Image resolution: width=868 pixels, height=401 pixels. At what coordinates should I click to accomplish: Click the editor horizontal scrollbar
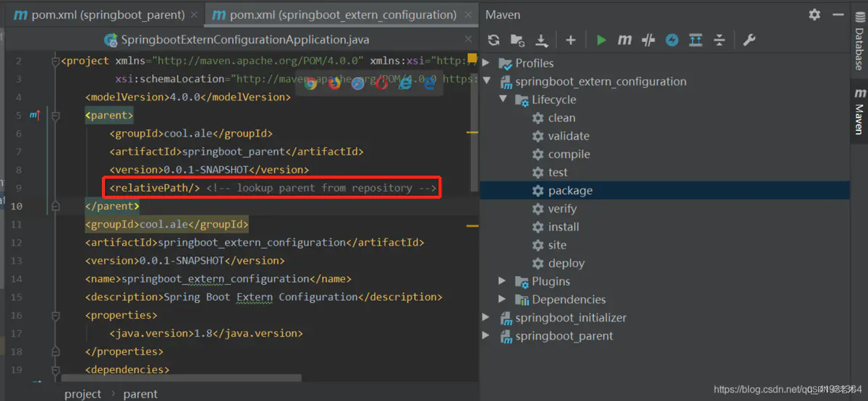pos(181,378)
